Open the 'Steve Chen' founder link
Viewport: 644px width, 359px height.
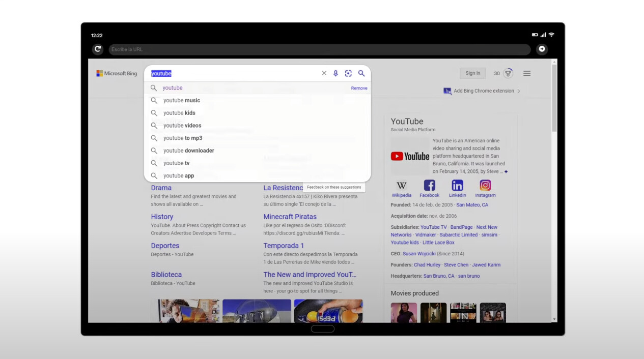[456, 265]
